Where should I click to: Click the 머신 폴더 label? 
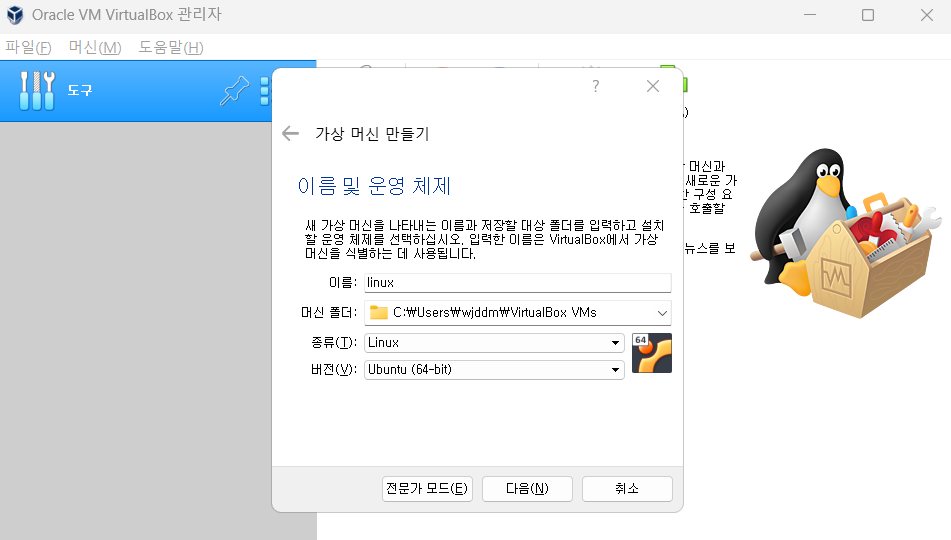click(x=329, y=312)
